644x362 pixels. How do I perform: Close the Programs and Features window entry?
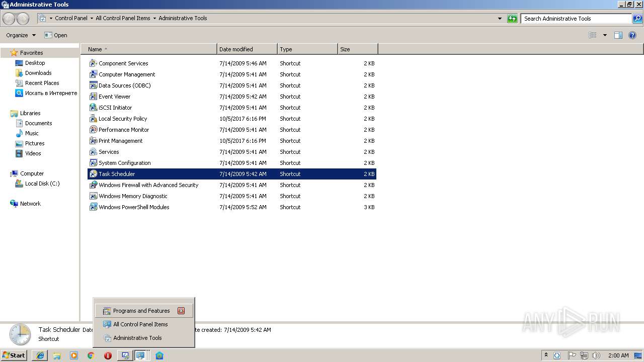point(181,311)
